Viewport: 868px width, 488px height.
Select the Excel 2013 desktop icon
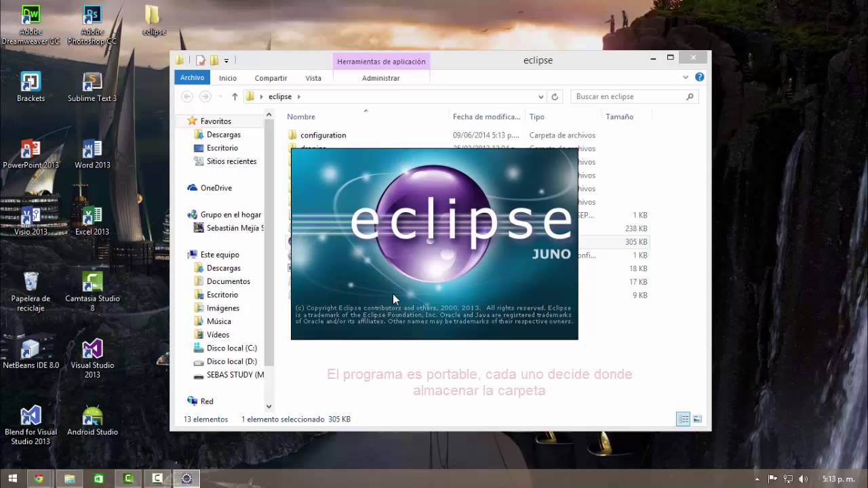coord(92,220)
